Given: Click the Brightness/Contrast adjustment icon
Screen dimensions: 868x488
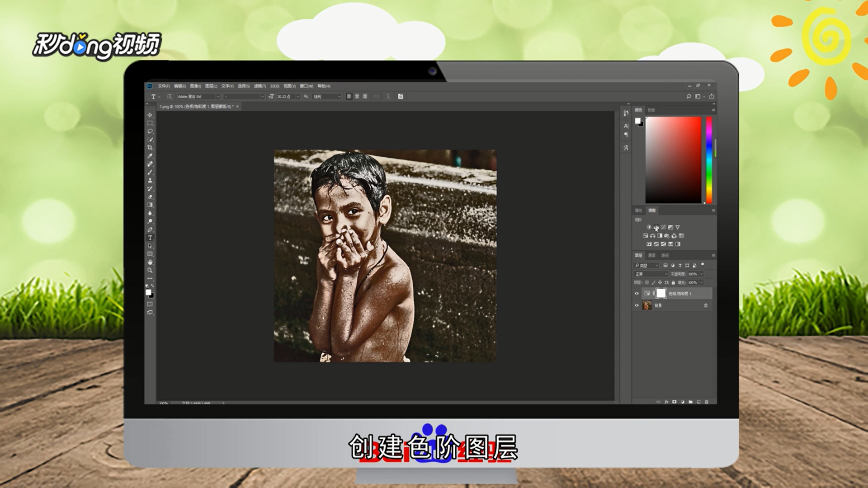Looking at the screenshot, I should 649,227.
